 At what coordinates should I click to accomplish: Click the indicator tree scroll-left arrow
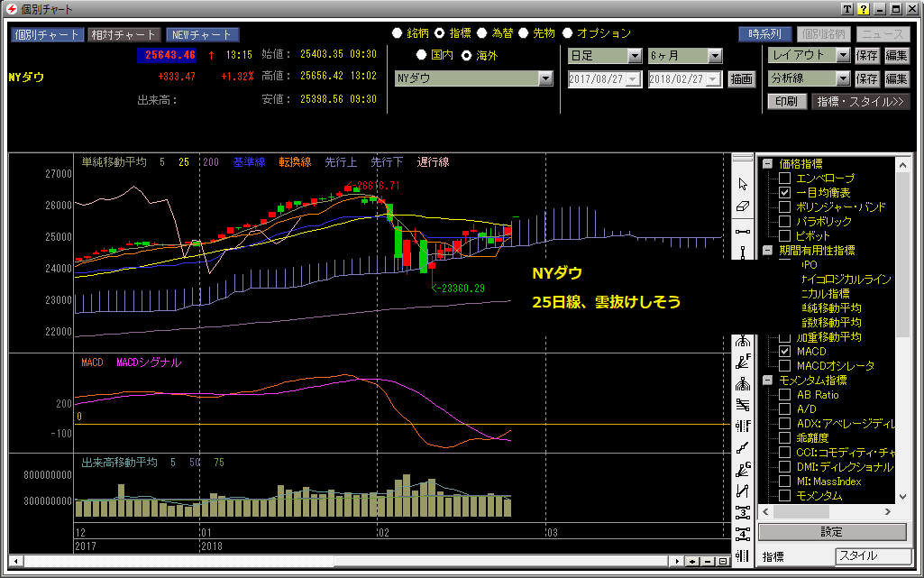point(765,512)
